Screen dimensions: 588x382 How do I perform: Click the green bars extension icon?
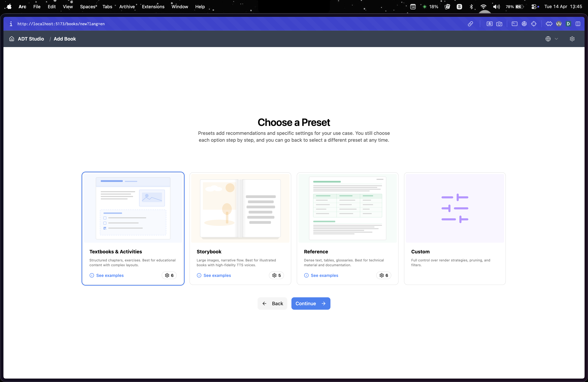[568, 24]
